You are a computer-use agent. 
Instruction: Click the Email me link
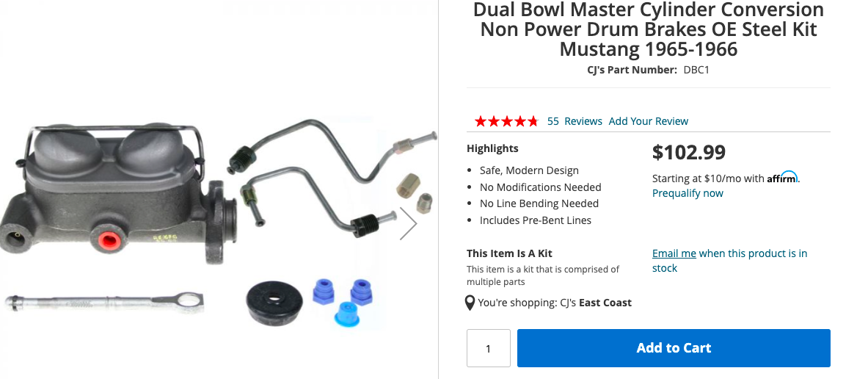pos(674,253)
